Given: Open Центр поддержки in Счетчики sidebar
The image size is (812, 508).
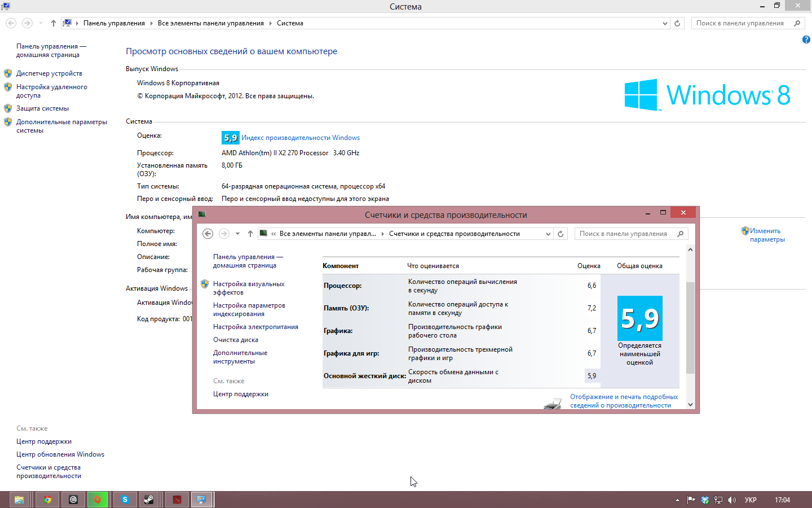Looking at the screenshot, I should [x=241, y=394].
